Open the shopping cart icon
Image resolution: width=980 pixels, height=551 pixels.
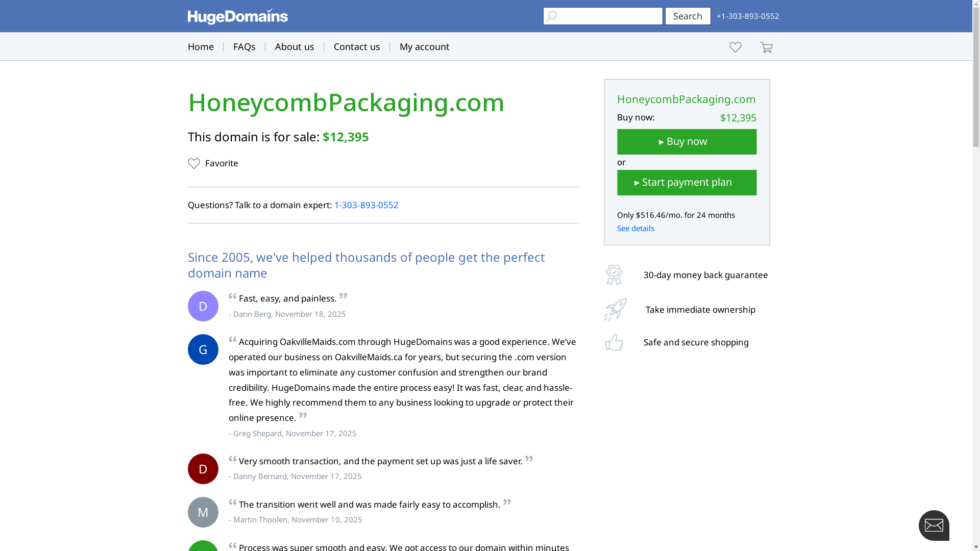point(766,47)
